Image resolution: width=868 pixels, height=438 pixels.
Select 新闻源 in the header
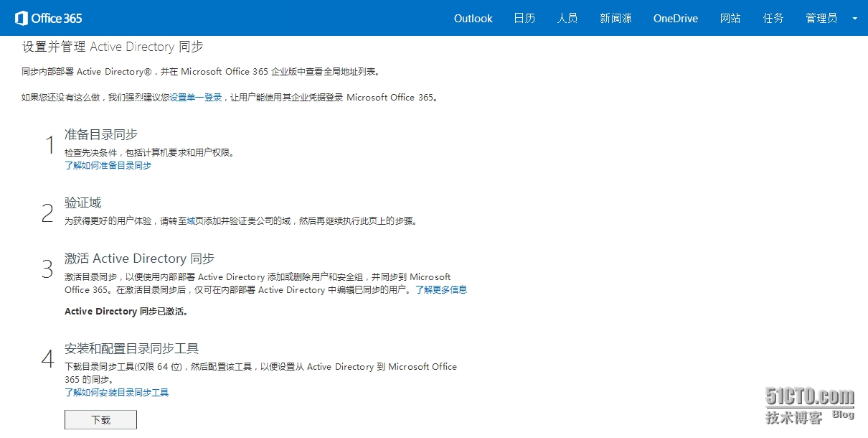tap(615, 19)
